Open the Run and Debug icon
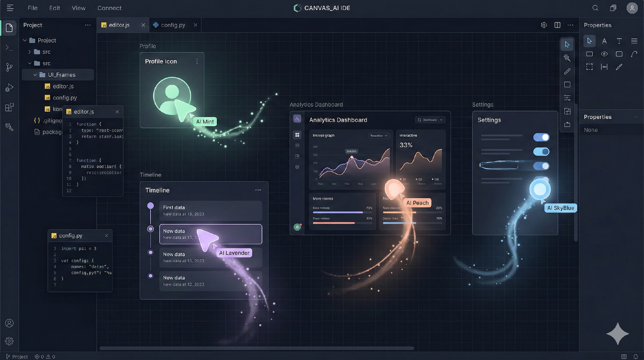 click(9, 87)
